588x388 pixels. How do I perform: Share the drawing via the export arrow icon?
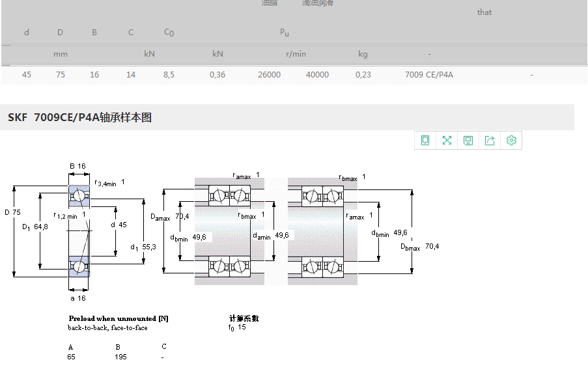click(490, 140)
